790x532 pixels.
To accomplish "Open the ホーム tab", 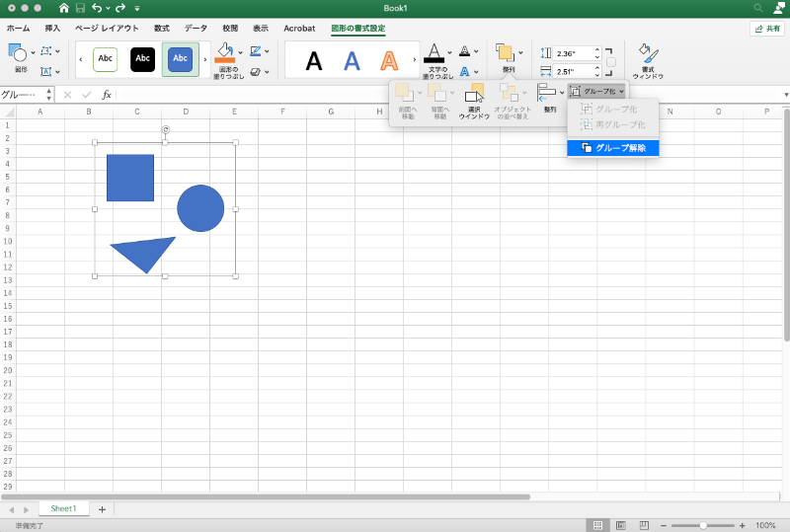I will (19, 29).
